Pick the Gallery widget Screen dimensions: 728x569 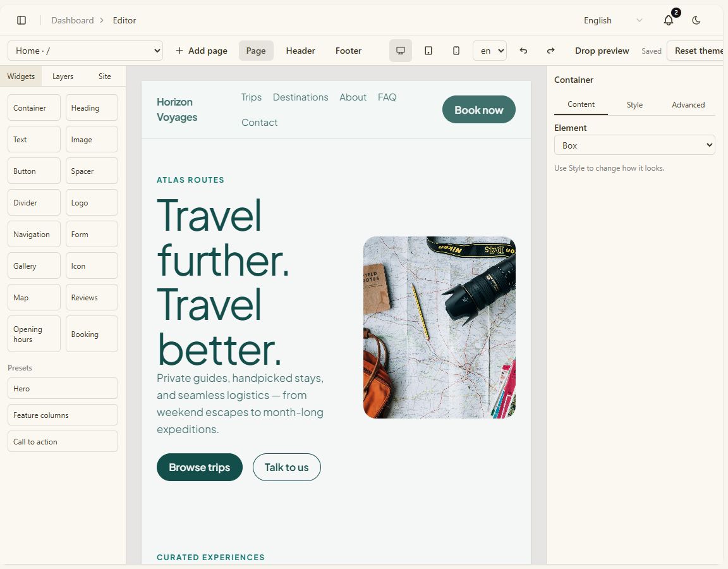(x=34, y=266)
